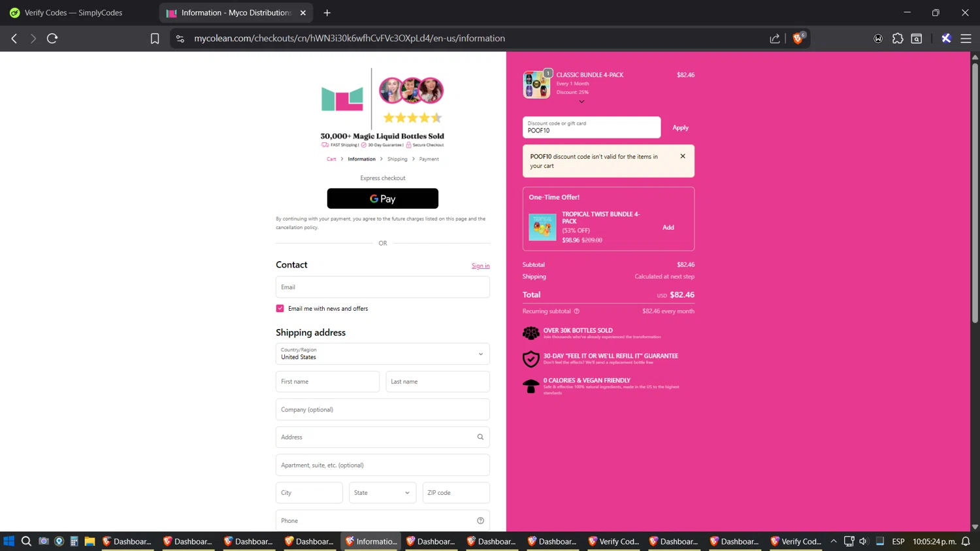The height and width of the screenshot is (551, 980).
Task: Focus the Apartment, suite field
Action: pos(383,465)
